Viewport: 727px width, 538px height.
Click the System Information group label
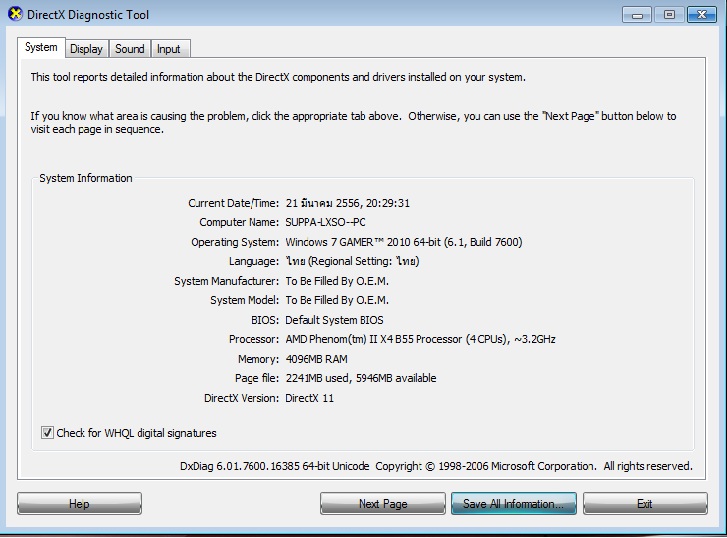click(x=86, y=178)
